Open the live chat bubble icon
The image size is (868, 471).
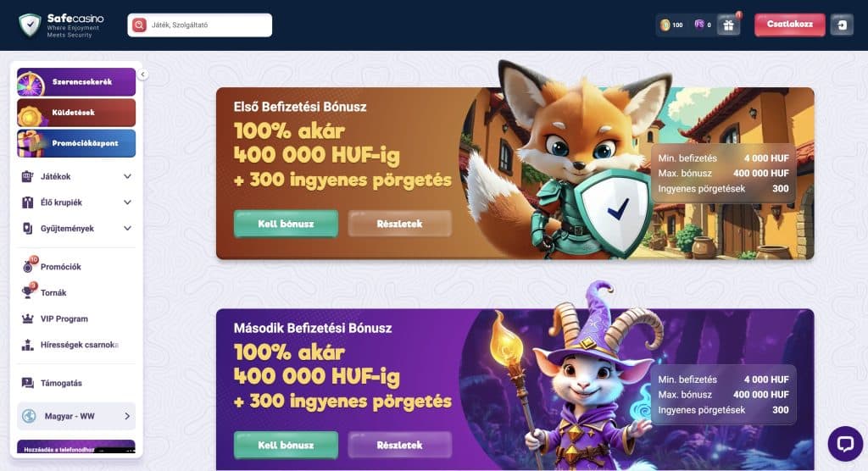[x=845, y=443]
